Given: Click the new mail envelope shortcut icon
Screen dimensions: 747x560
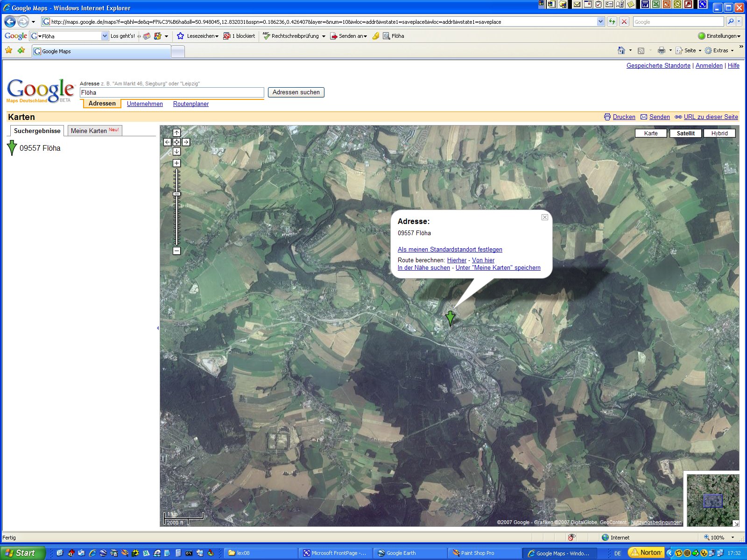Looking at the screenshot, I should click(577, 4).
